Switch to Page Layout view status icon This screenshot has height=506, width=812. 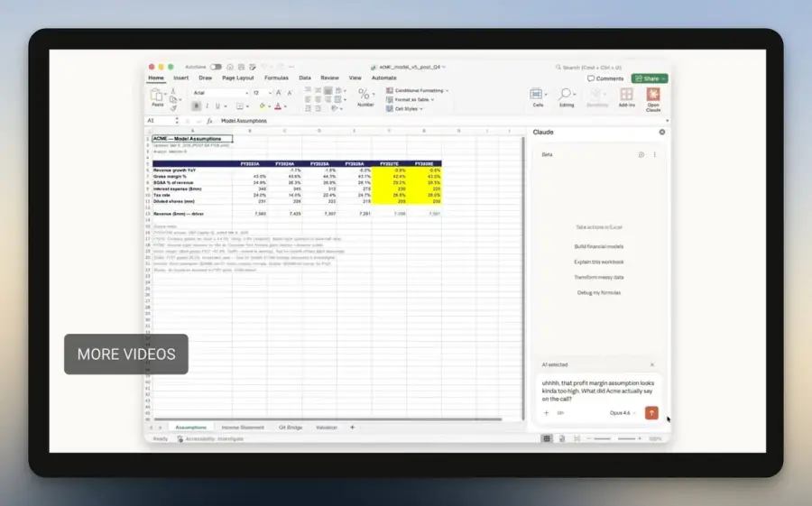(562, 438)
